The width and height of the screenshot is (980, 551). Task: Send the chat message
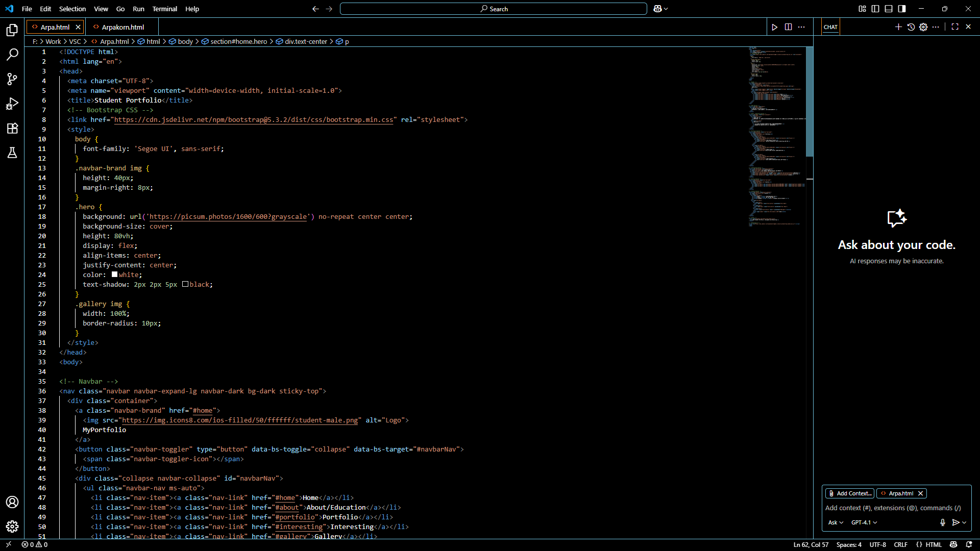pos(955,522)
